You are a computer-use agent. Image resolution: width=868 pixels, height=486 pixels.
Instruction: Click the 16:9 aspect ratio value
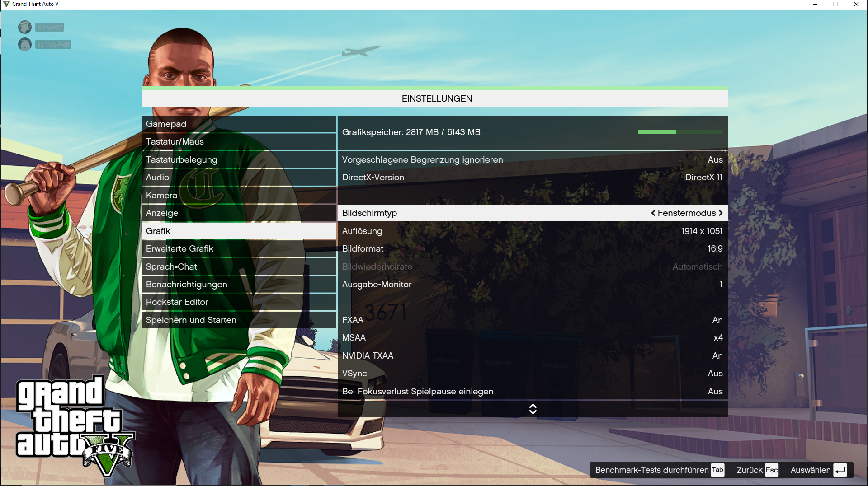715,249
